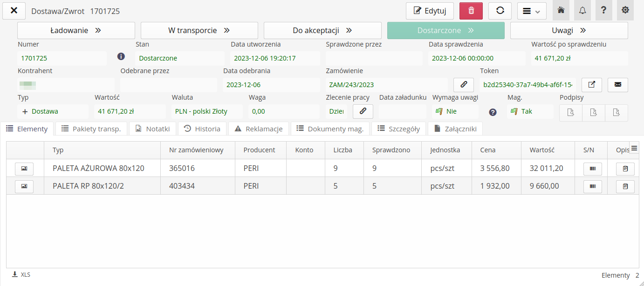The width and height of the screenshot is (644, 286).
Task: Click the settings gear icon
Action: click(x=625, y=11)
